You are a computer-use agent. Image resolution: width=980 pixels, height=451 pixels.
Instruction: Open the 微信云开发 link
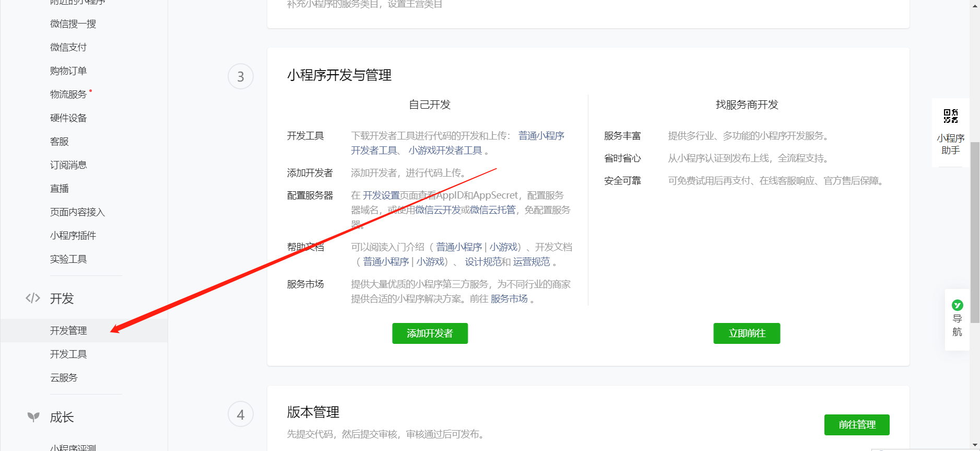(x=438, y=210)
